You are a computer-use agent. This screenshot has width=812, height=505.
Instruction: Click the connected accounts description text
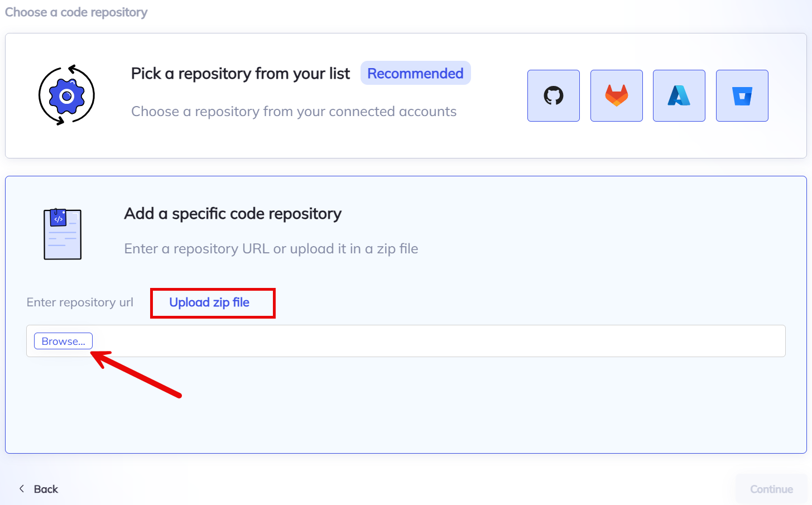294,112
